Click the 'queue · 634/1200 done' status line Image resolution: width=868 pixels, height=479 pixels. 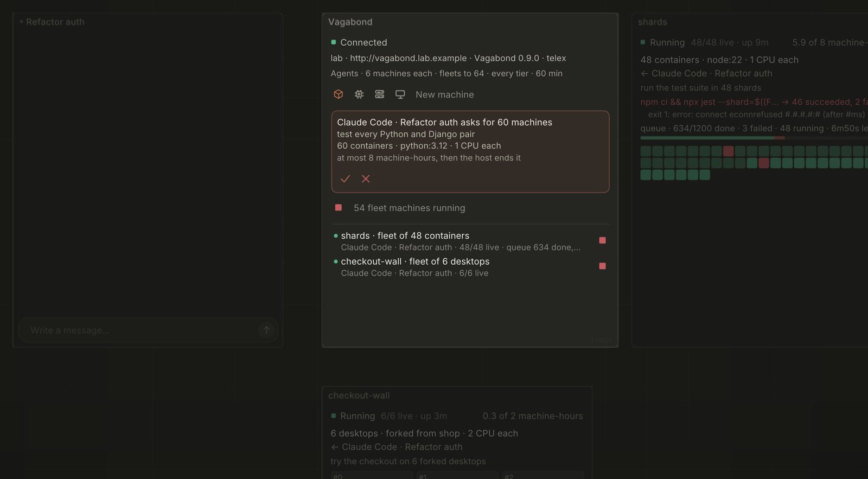pyautogui.click(x=754, y=129)
